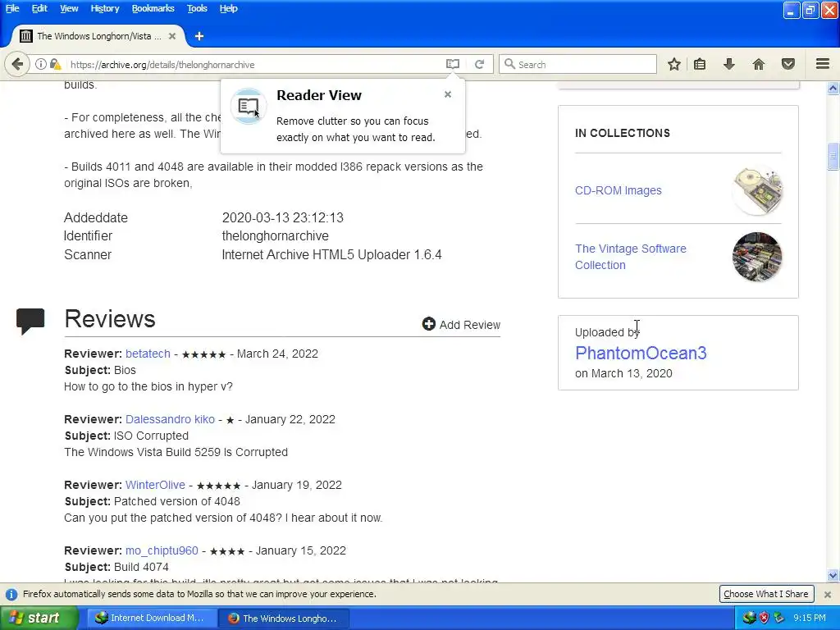Bookmark this page with the star icon
Viewport: 840px width, 630px height.
coord(674,64)
